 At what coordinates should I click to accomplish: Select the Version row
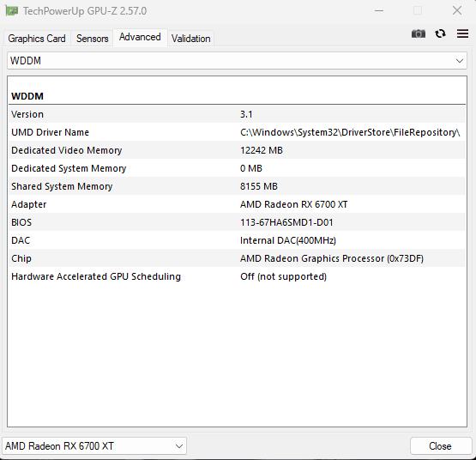(x=237, y=114)
